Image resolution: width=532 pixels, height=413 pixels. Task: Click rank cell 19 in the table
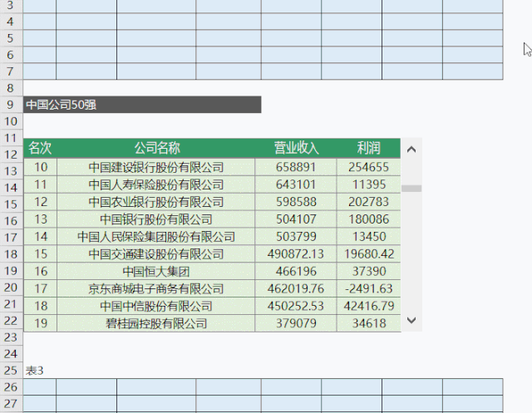point(41,323)
